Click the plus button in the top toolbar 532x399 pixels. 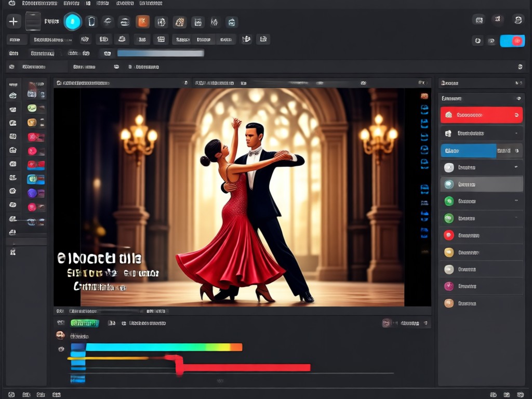click(14, 22)
